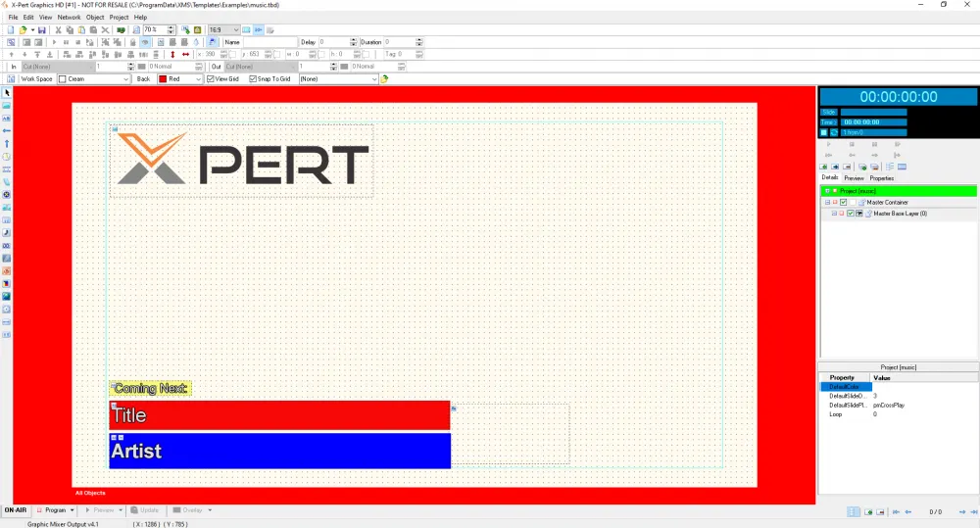Viewport: 980px width, 528px height.
Task: Cut selection using the scissors icon
Action: pyautogui.click(x=58, y=30)
